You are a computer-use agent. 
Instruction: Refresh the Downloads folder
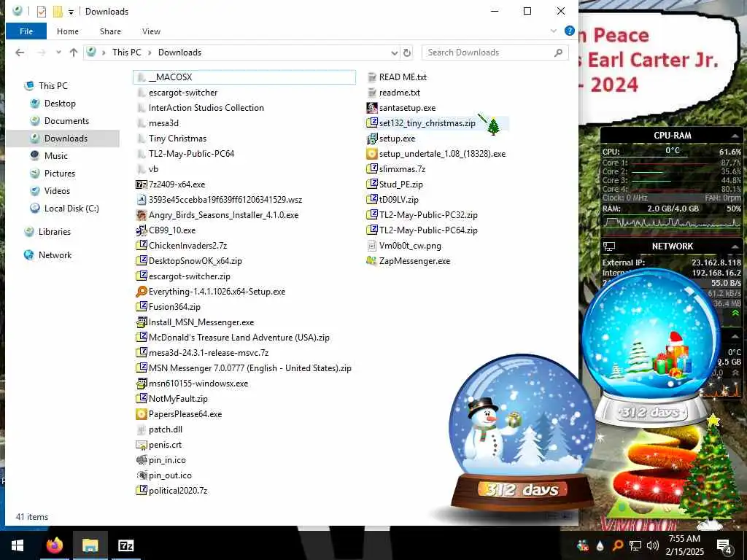pyautogui.click(x=407, y=52)
